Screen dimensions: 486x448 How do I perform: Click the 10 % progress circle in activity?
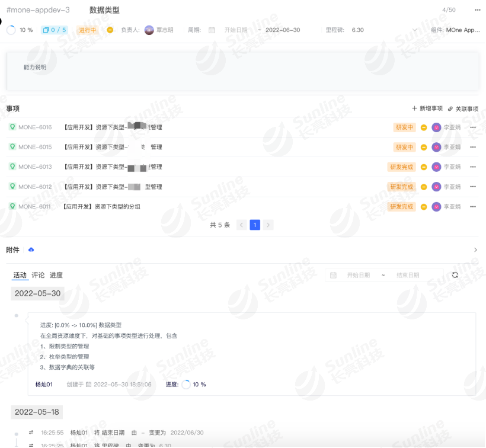[186, 385]
